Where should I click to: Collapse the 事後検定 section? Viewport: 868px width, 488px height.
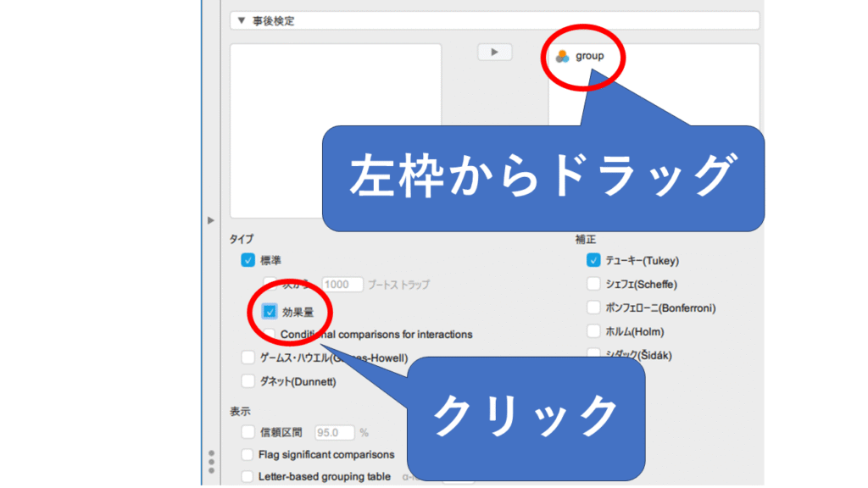(241, 21)
